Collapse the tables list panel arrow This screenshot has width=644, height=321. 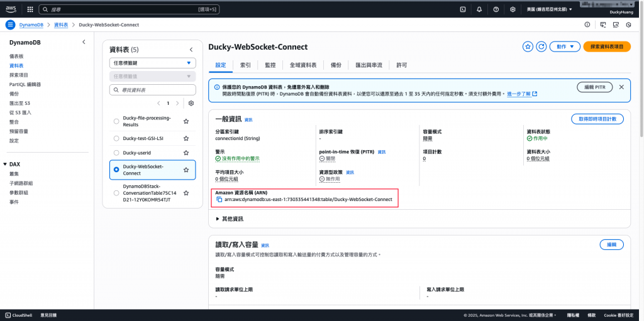[191, 50]
